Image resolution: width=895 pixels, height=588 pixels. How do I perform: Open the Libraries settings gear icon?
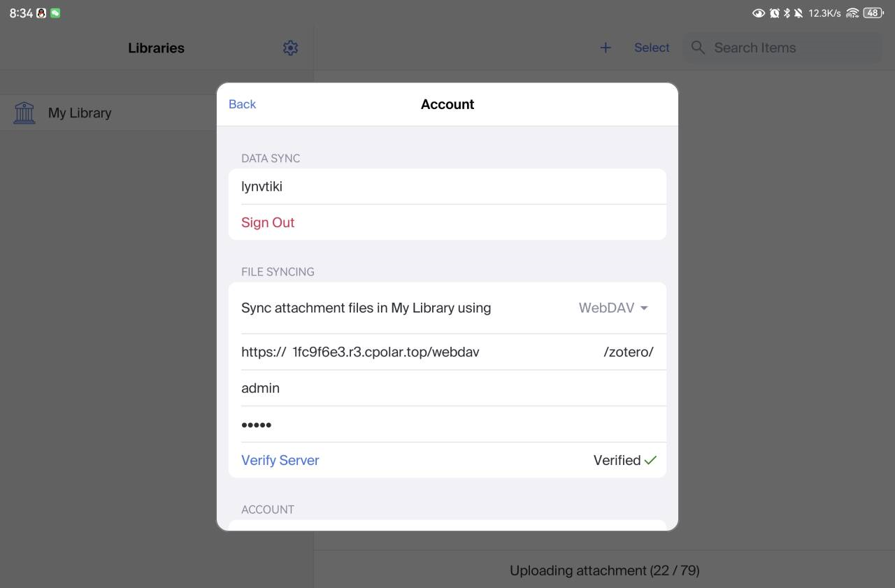tap(290, 48)
